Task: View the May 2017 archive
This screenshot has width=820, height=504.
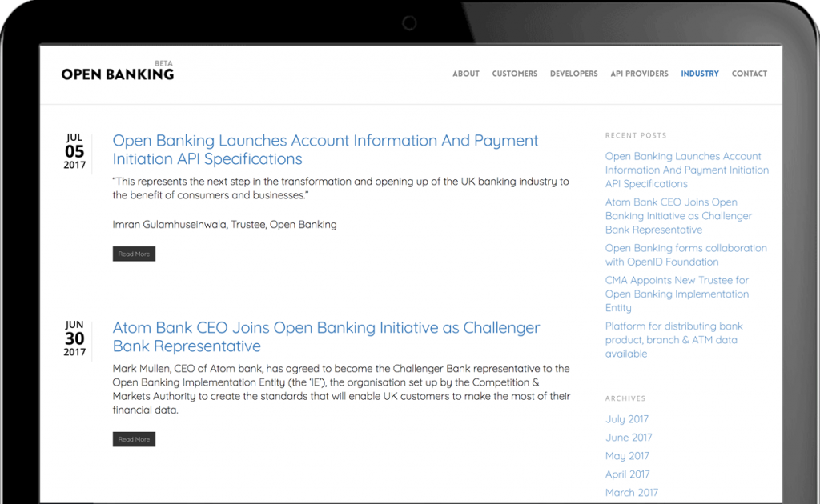Action: click(x=627, y=456)
